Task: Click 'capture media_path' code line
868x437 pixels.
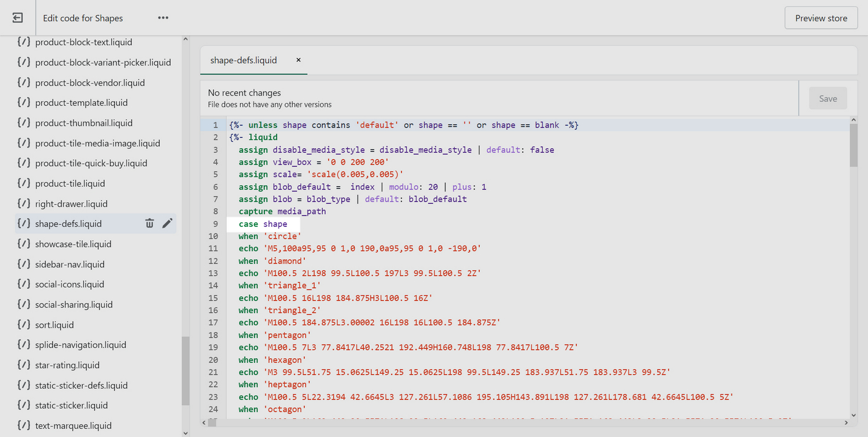Action: (x=282, y=211)
